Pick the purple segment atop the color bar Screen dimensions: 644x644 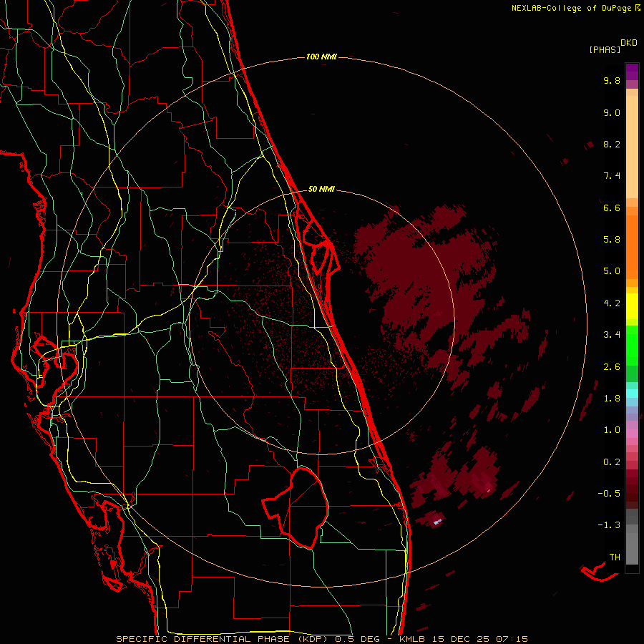[632, 72]
